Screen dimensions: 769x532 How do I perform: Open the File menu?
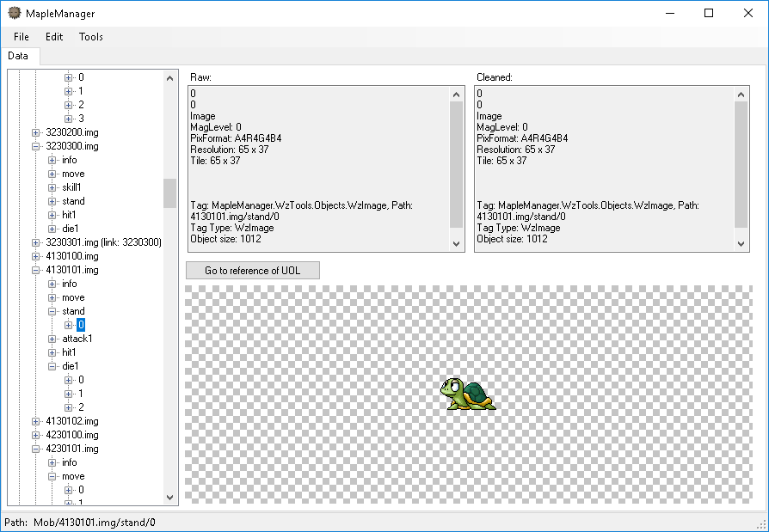(x=22, y=37)
